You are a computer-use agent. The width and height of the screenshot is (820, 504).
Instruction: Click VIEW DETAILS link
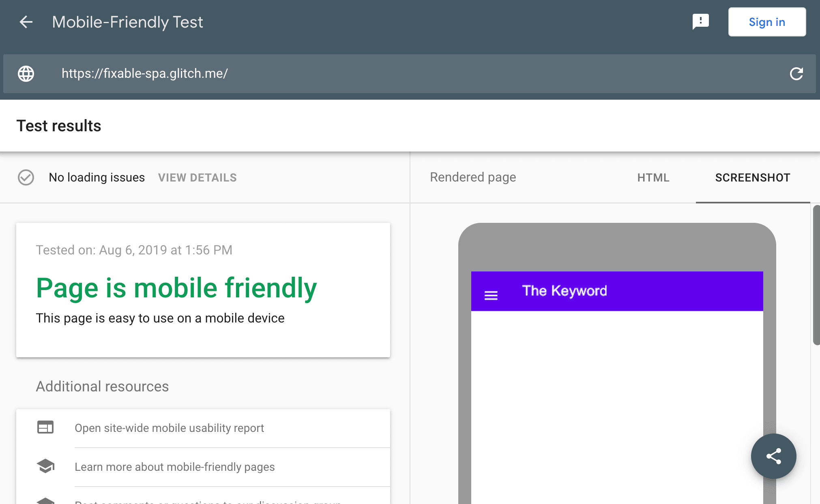point(197,177)
